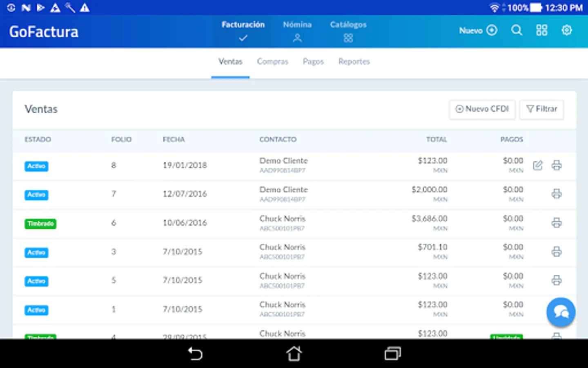Click the TOTAL column header
Viewport: 588px width, 368px height.
click(x=437, y=139)
